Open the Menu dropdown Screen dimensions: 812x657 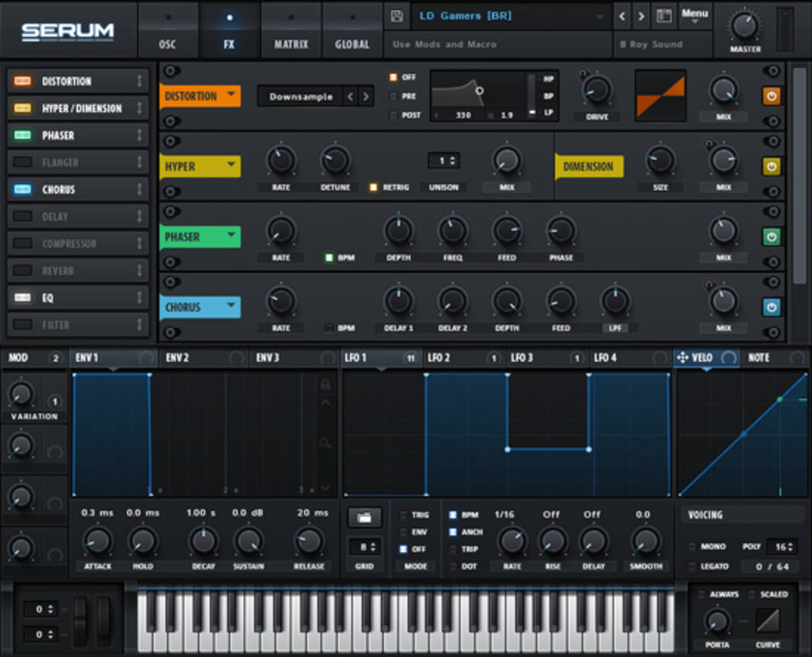[695, 15]
